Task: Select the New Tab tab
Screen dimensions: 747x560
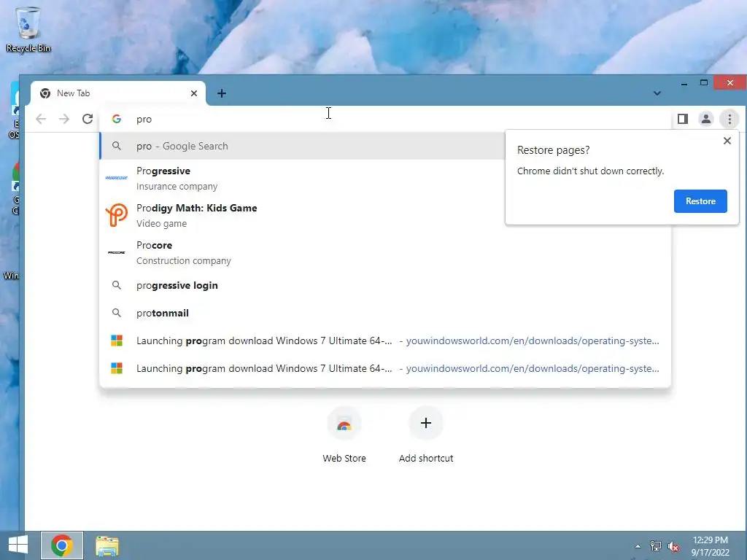Action: click(x=118, y=93)
